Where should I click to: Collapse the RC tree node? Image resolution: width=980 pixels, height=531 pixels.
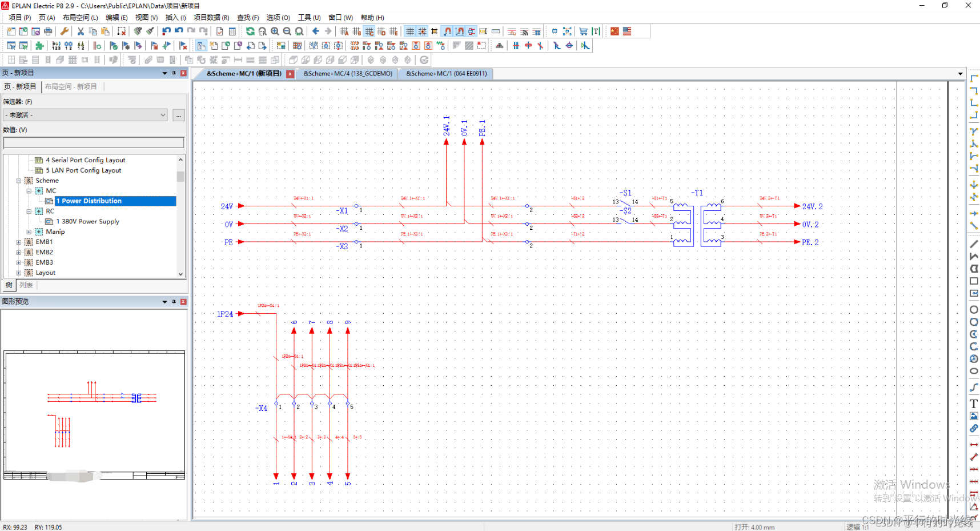(x=29, y=211)
